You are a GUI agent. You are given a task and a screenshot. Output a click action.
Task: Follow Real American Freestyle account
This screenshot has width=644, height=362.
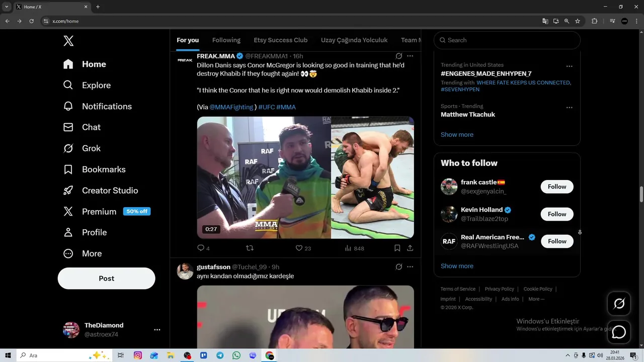pos(557,241)
